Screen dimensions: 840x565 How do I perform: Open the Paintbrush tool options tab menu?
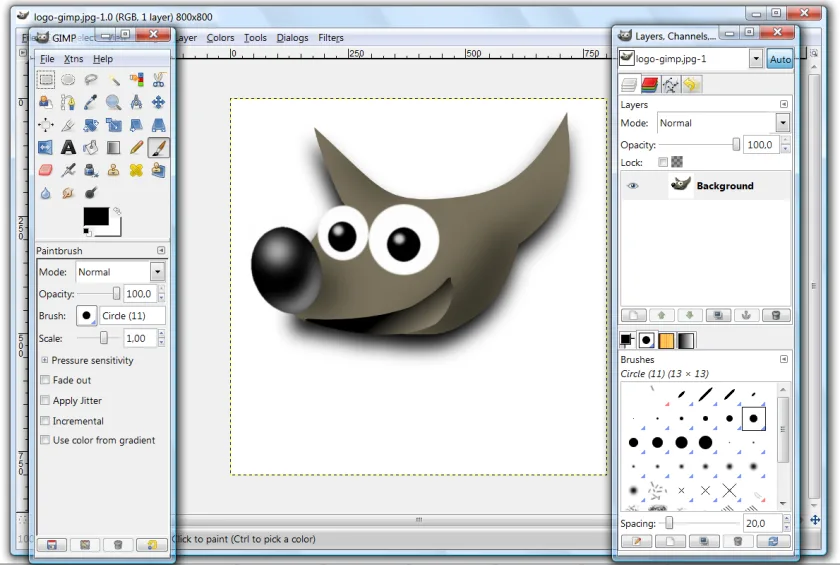point(161,251)
